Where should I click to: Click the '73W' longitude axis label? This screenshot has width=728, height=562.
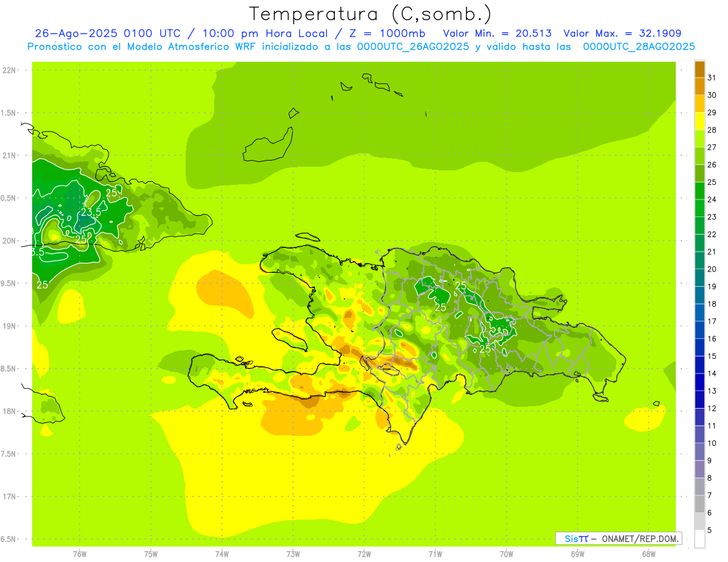[x=293, y=554]
